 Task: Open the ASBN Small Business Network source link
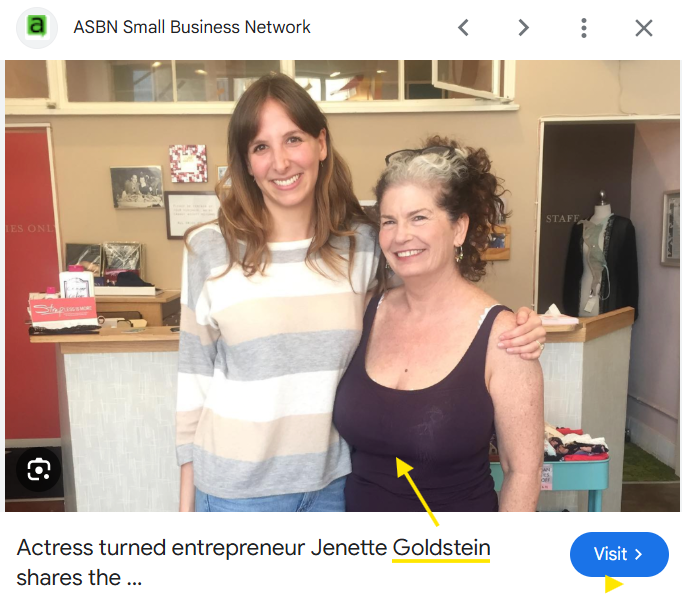tap(192, 27)
